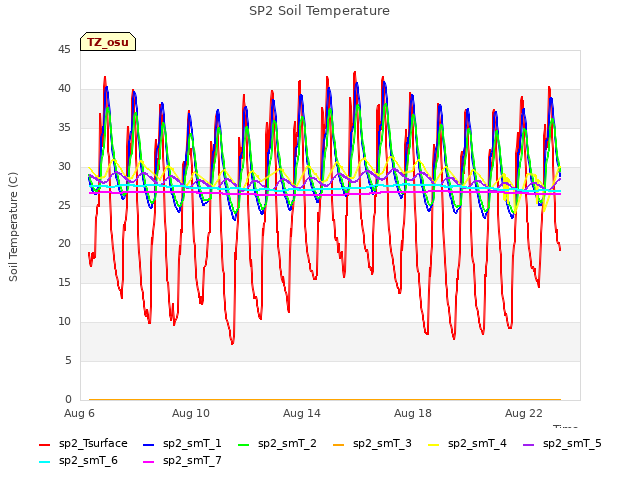This screenshot has height=480, width=640.
Task: Click the purple sp2_smT_5 legend swatch
Action: (529, 444)
